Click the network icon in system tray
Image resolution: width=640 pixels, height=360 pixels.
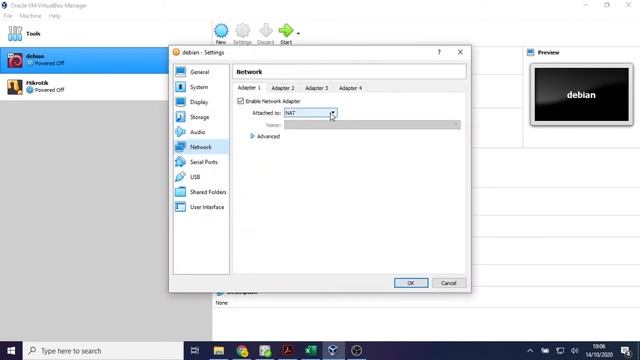560,351
